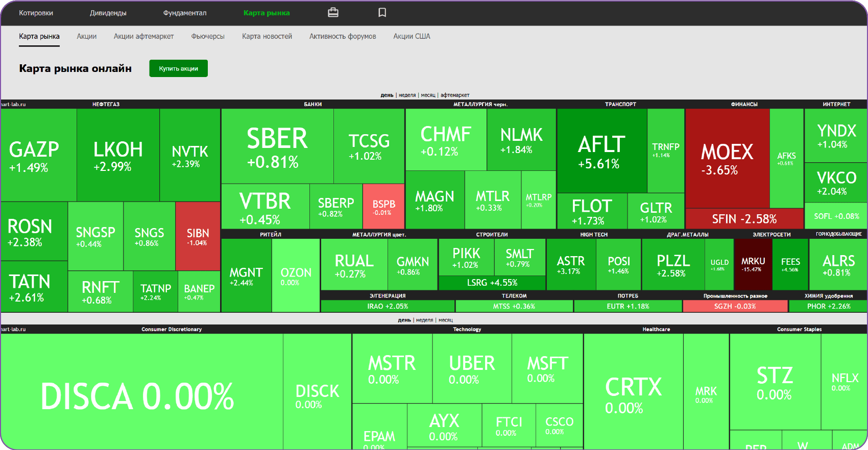Open the VKCO +2.04% tile
The height and width of the screenshot is (450, 868).
pos(836,183)
